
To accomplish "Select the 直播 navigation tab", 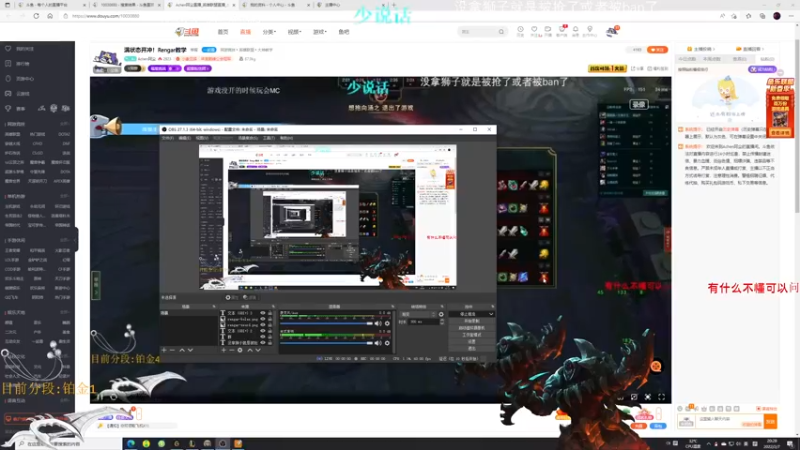I will [245, 32].
